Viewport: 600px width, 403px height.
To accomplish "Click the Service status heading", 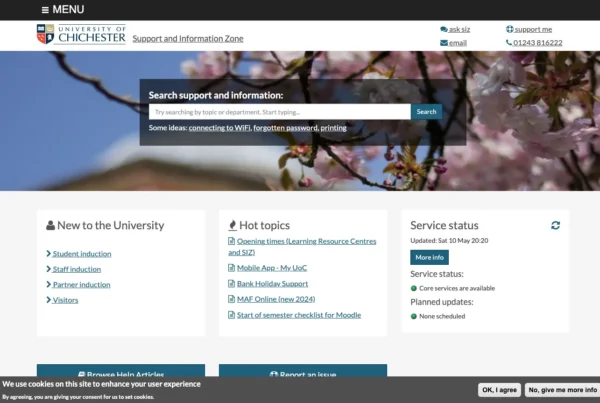I will coord(444,225).
